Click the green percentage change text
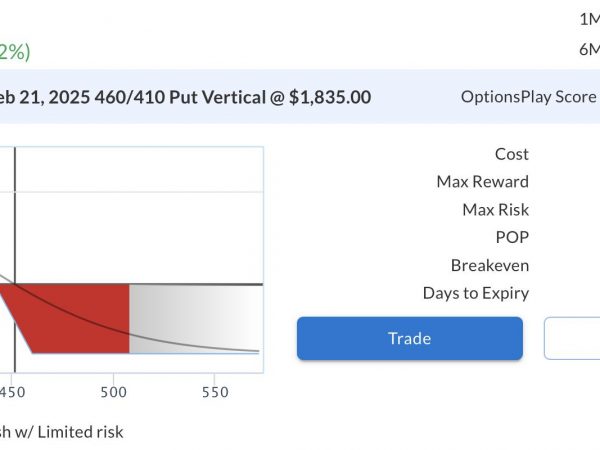The height and width of the screenshot is (450, 600). (x=15, y=52)
